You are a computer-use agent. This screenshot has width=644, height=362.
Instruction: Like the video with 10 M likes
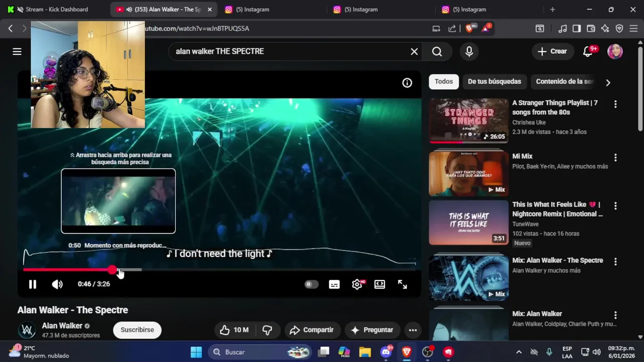(x=235, y=330)
